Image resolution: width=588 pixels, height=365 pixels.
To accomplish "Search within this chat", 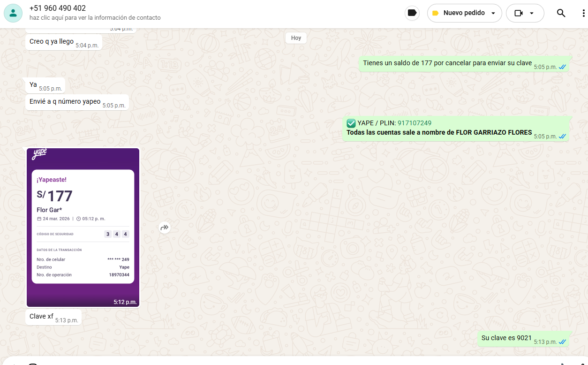I will 561,13.
